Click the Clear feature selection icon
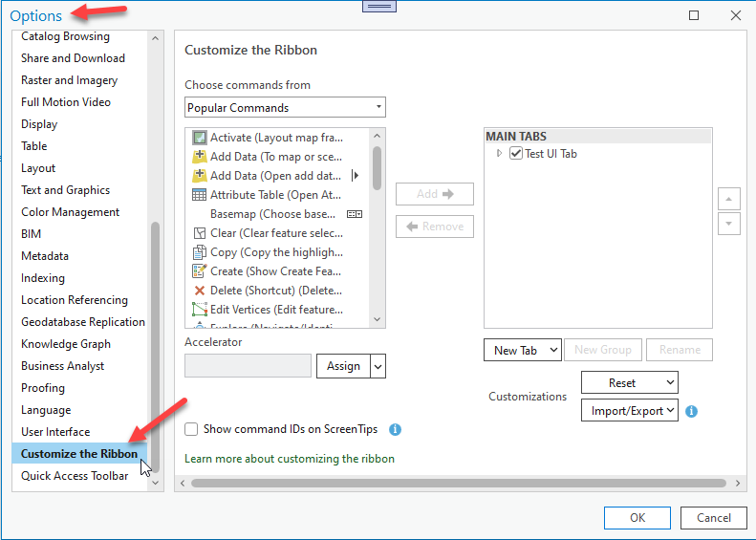This screenshot has width=756, height=540. coord(199,233)
